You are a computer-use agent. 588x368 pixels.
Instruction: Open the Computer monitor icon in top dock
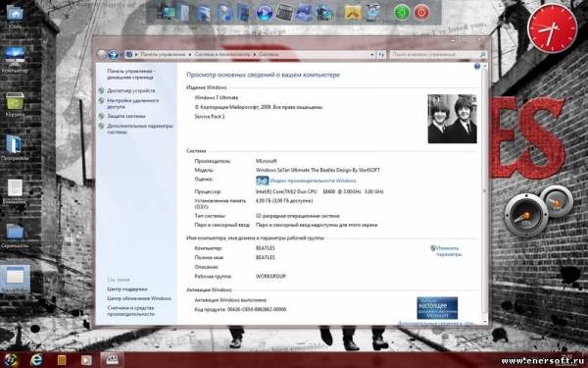pyautogui.click(x=166, y=13)
